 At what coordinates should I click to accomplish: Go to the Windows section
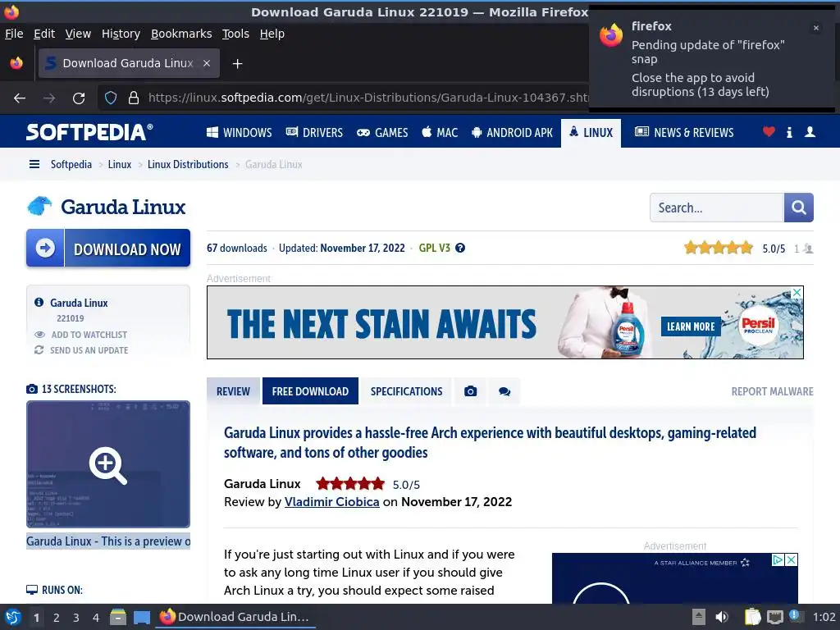[x=239, y=132]
